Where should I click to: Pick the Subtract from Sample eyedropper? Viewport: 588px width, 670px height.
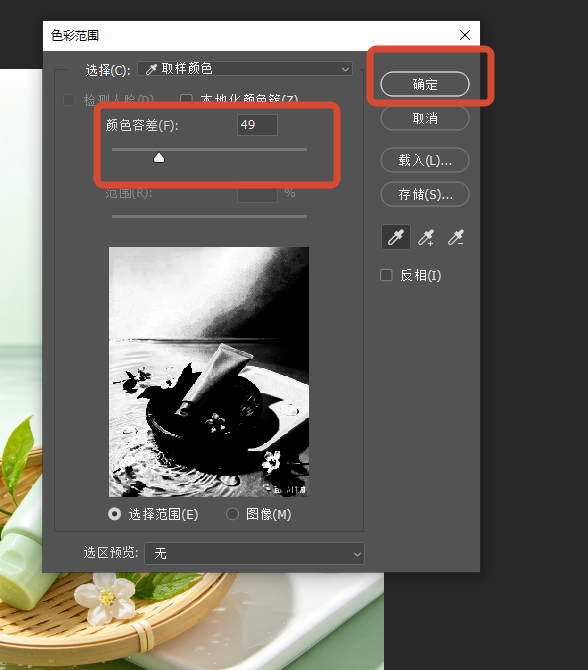(456, 237)
